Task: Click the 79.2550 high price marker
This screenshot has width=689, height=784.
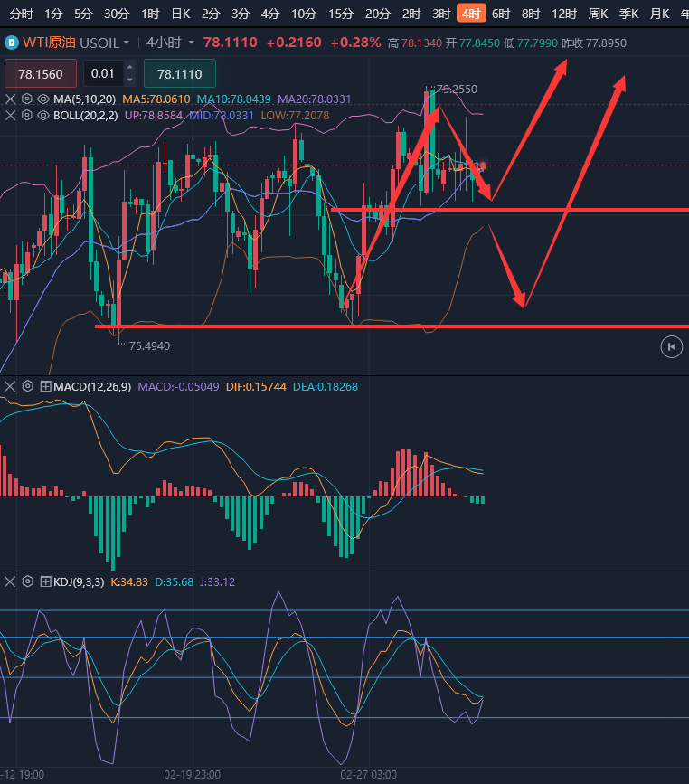Action: tap(457, 89)
